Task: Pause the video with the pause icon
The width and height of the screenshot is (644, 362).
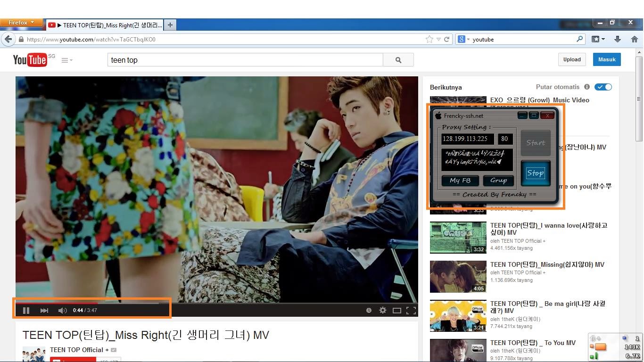Action: (26, 310)
